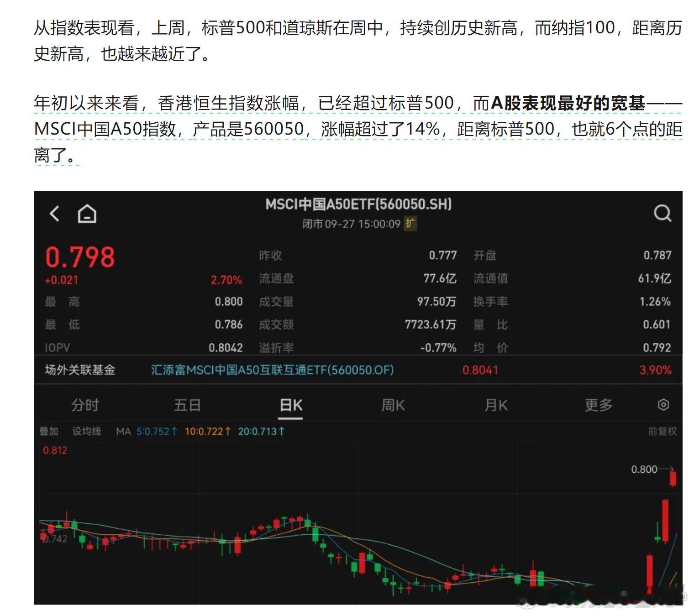The height and width of the screenshot is (616, 694).
Task: Tap the back arrow icon
Action: [x=54, y=213]
